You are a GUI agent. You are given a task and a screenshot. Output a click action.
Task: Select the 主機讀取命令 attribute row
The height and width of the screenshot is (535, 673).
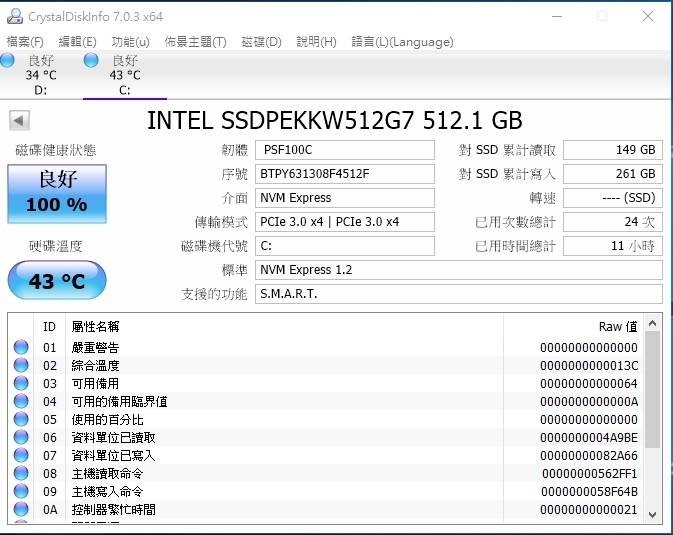tap(326, 473)
